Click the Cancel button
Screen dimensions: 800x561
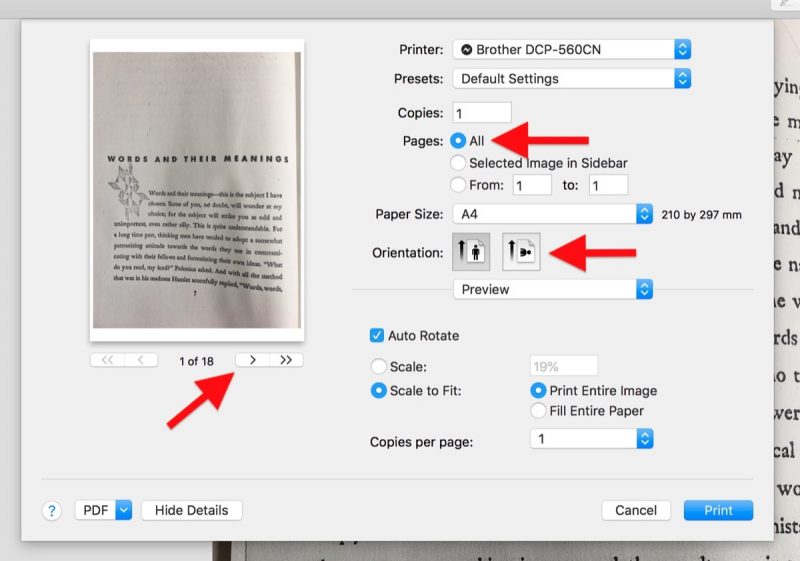(636, 510)
